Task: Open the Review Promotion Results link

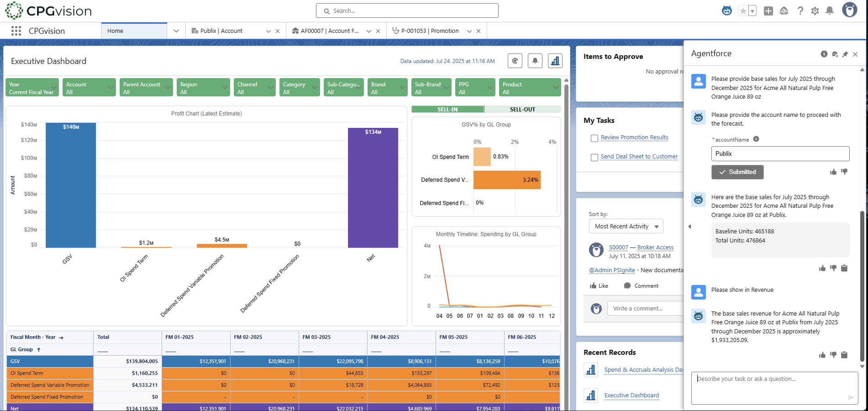Action: tap(634, 137)
